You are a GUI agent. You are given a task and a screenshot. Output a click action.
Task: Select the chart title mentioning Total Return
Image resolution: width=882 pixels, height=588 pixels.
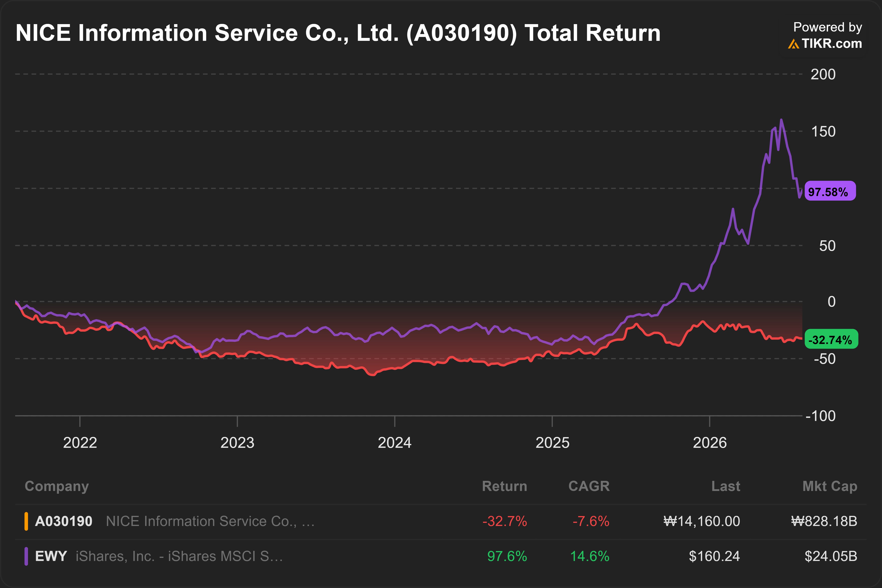point(338,33)
